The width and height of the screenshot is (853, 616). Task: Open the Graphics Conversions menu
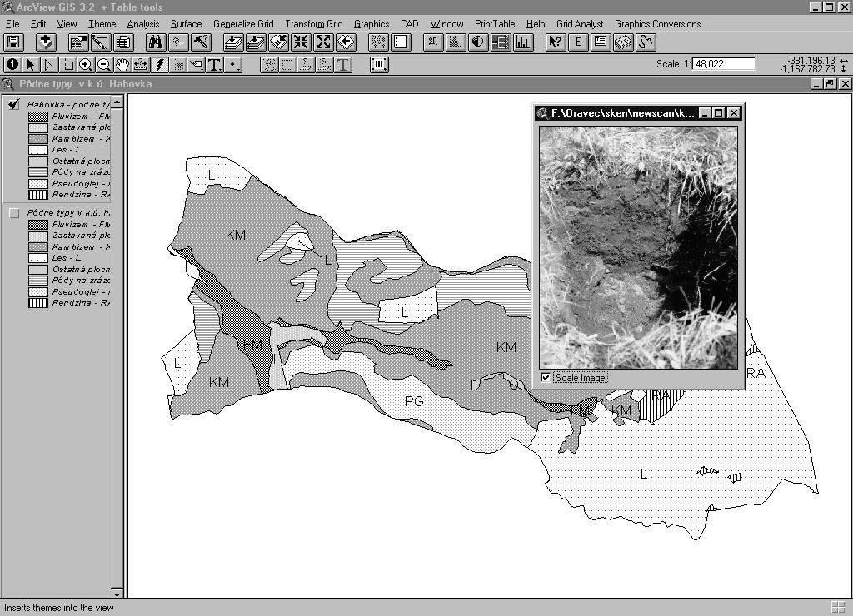pos(657,24)
